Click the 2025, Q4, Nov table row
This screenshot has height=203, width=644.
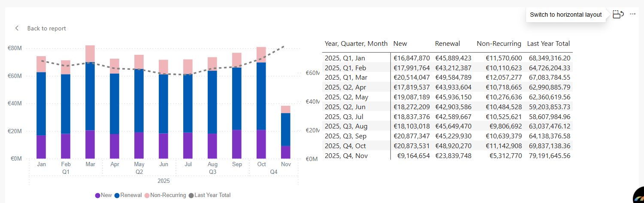(x=345, y=155)
